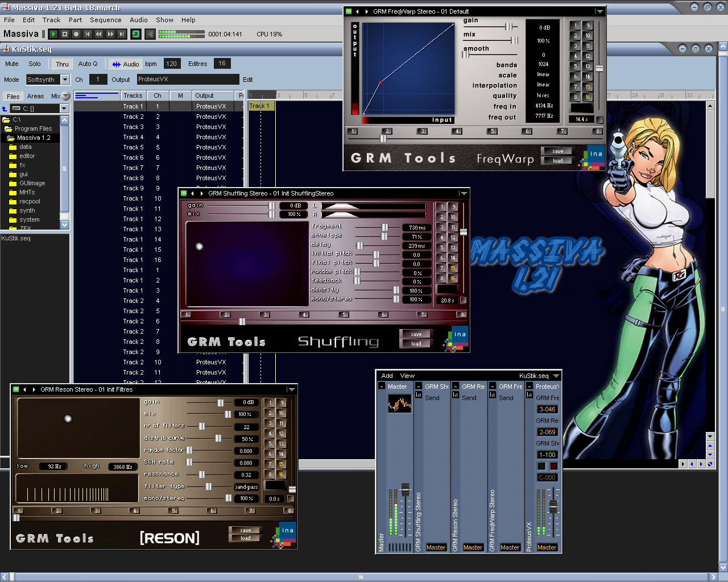Screen dimensions: 728x582
Task: Open the Sequence menu
Action: (x=105, y=20)
